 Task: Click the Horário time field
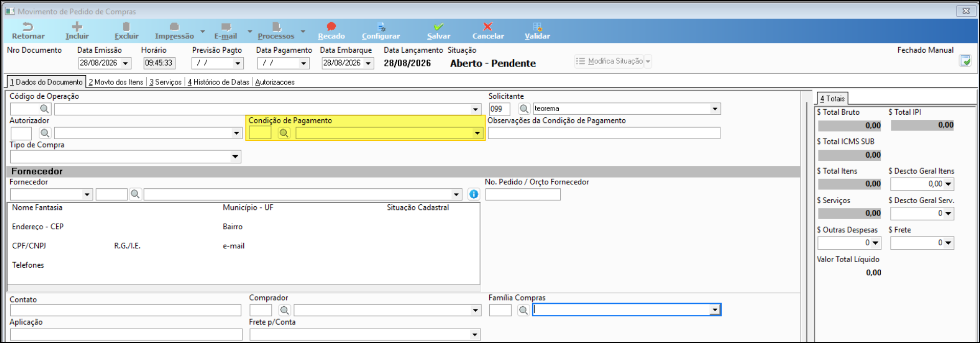[x=159, y=63]
